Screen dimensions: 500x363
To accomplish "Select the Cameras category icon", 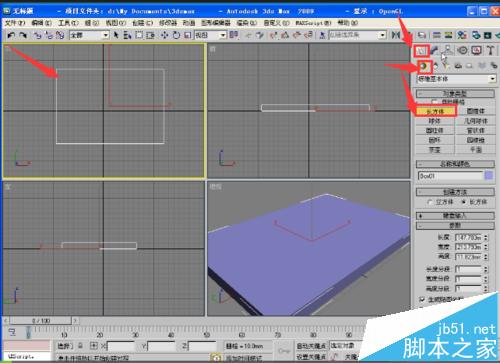I will [x=458, y=66].
